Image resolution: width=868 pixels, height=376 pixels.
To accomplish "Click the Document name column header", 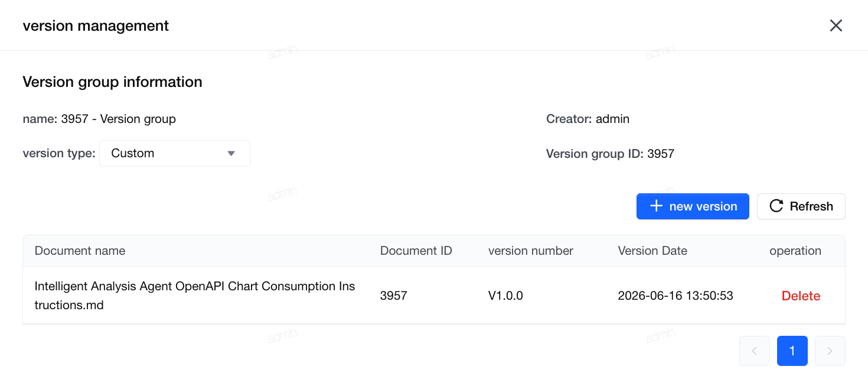I will click(80, 251).
